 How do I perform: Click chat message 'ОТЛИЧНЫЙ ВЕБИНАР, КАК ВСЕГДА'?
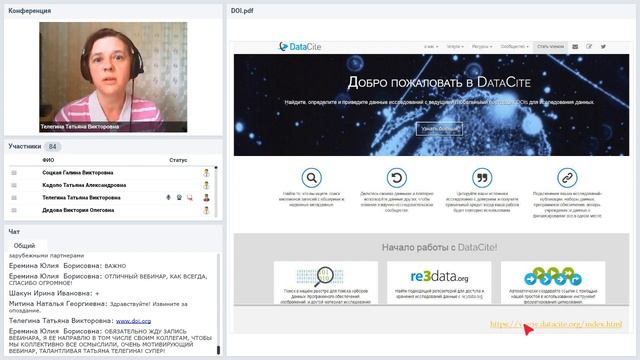108,279
